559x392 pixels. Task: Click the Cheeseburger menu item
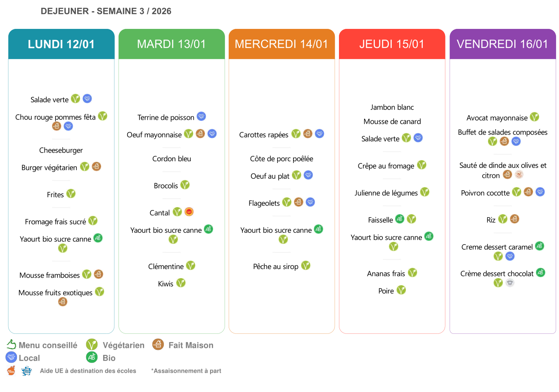[x=61, y=150]
